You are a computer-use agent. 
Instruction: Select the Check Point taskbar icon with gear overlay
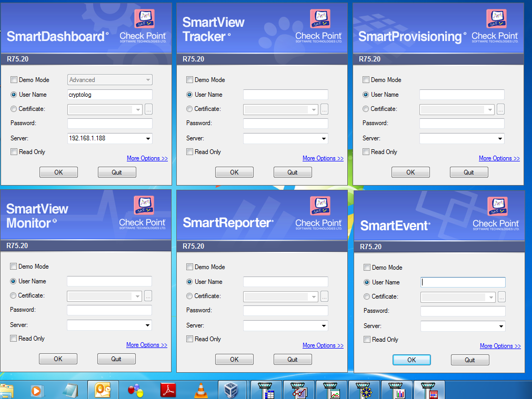coord(364,390)
